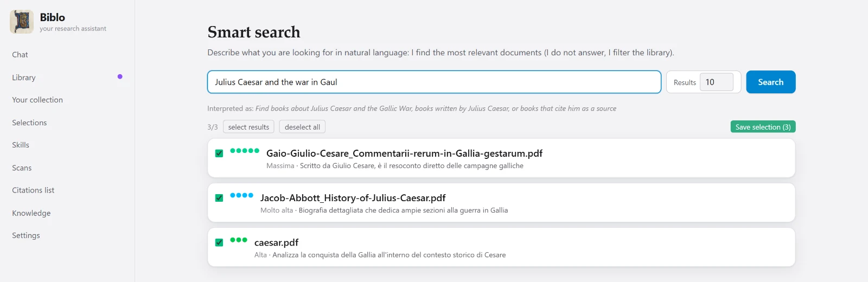This screenshot has height=282, width=868.
Task: Click the Biblo app name text
Action: (x=53, y=17)
